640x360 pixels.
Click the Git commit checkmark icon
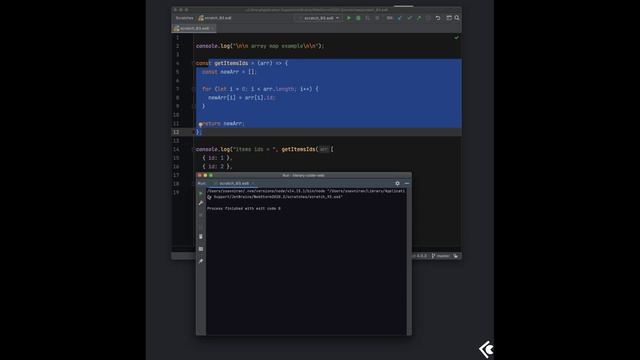pos(409,18)
